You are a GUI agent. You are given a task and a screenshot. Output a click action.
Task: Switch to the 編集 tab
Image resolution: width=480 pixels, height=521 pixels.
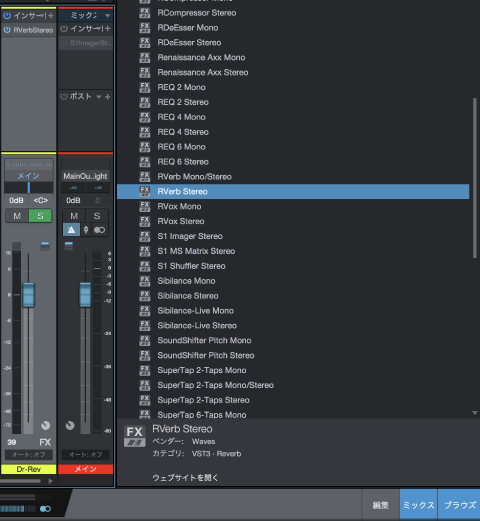380,505
